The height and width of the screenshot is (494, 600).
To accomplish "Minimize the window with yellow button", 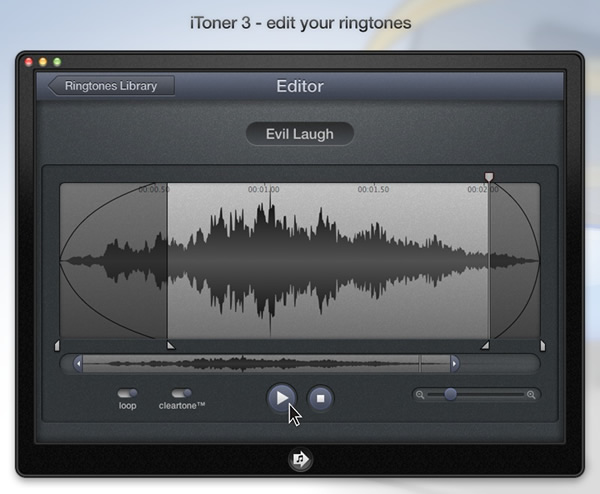I will 43,62.
